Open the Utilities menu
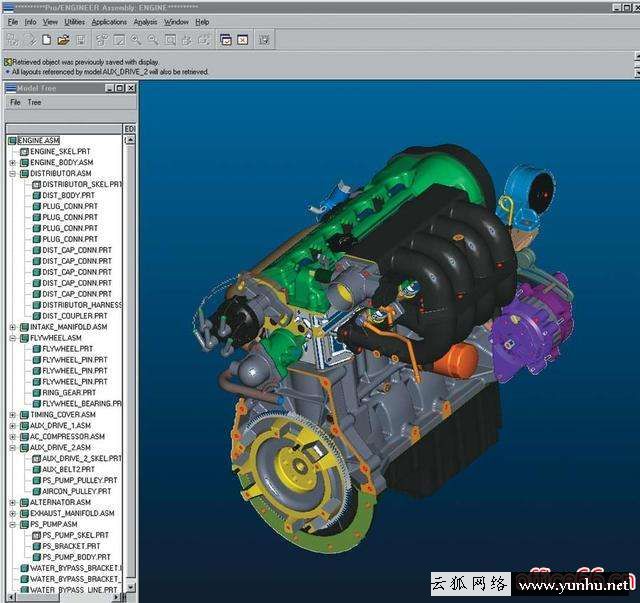The height and width of the screenshot is (603, 640). [75, 22]
